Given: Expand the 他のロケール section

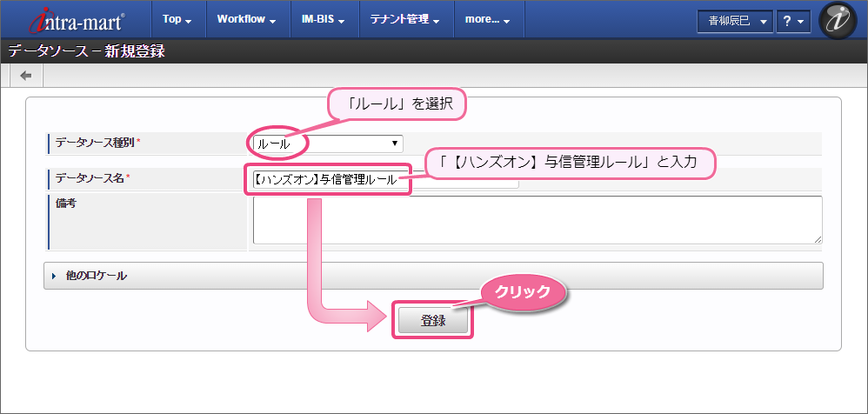Looking at the screenshot, I should [x=433, y=276].
